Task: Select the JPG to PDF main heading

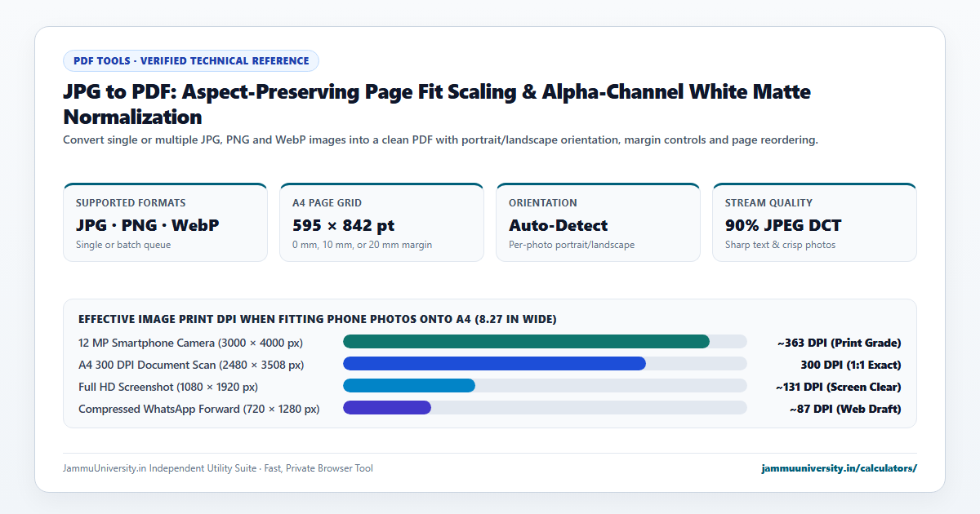Action: [x=437, y=104]
